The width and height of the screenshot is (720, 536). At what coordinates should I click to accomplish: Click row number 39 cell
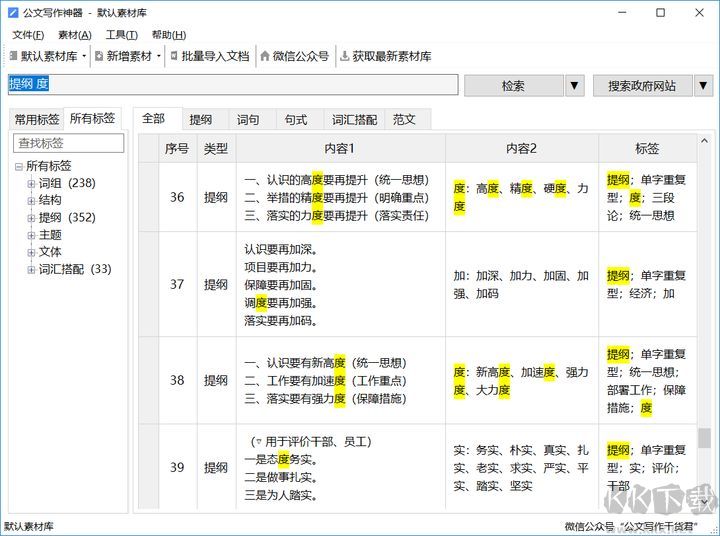177,467
